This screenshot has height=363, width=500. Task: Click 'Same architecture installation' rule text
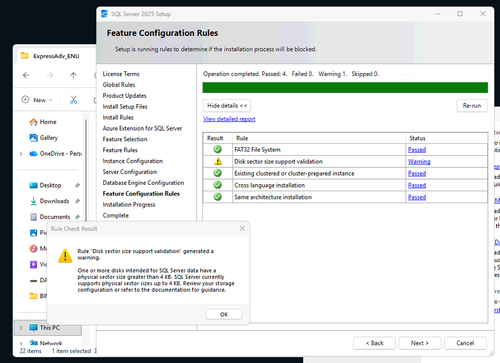click(273, 197)
